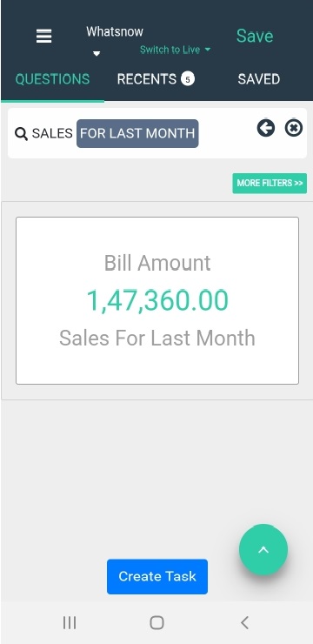The width and height of the screenshot is (313, 644).
Task: Open the hamburger menu
Action: tap(43, 37)
